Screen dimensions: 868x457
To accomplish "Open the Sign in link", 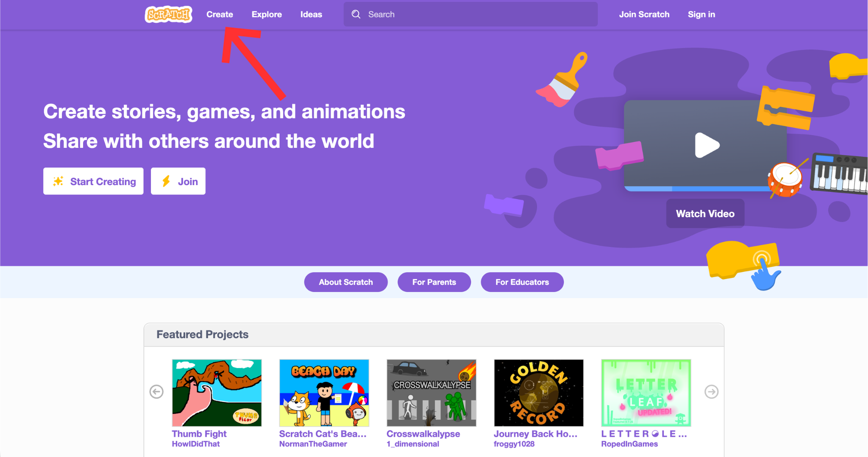I will click(x=701, y=14).
